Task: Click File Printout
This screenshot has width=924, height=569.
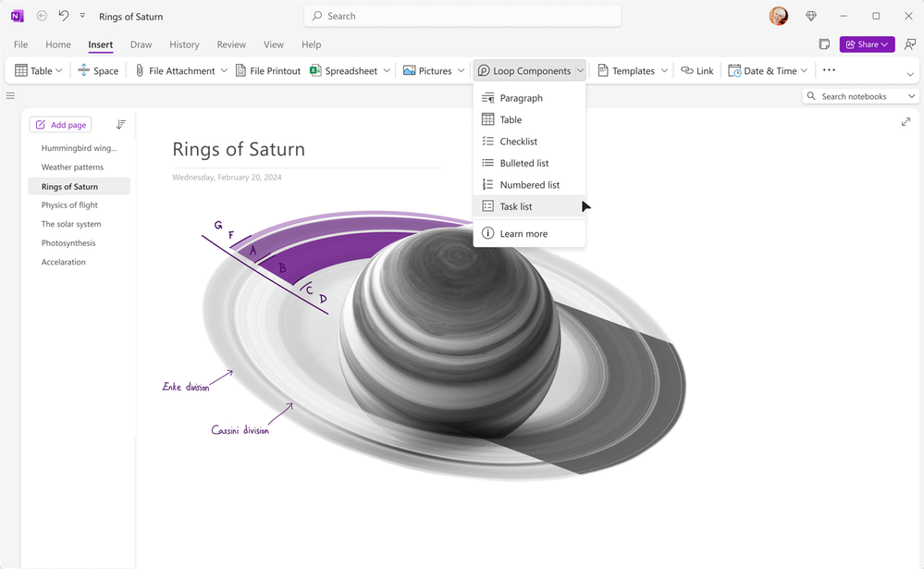Action: tap(268, 70)
